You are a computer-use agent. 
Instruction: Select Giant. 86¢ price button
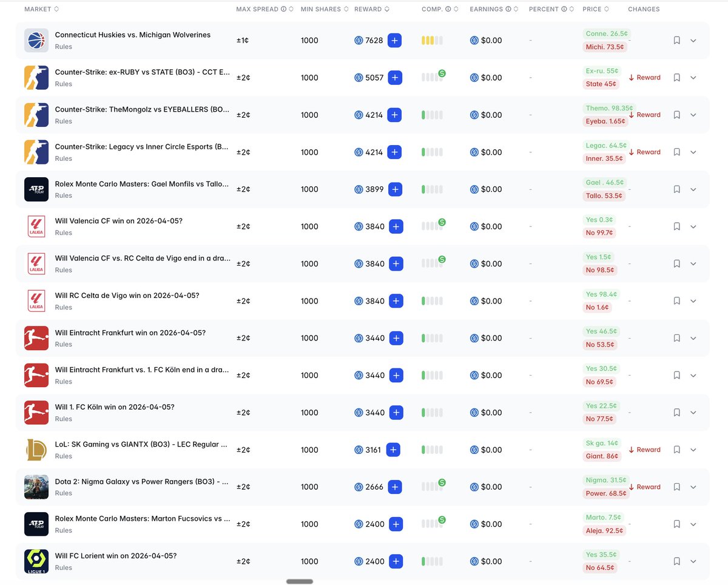(602, 456)
